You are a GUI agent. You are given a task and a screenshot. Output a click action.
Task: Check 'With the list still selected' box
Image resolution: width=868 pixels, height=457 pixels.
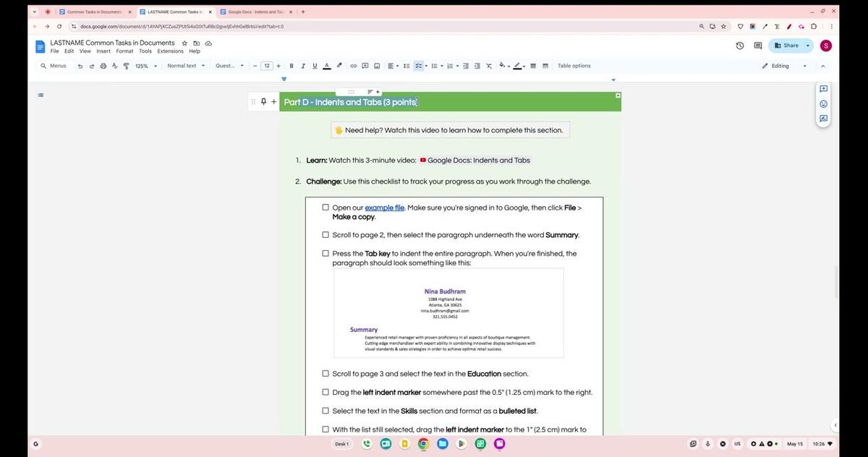pos(325,430)
